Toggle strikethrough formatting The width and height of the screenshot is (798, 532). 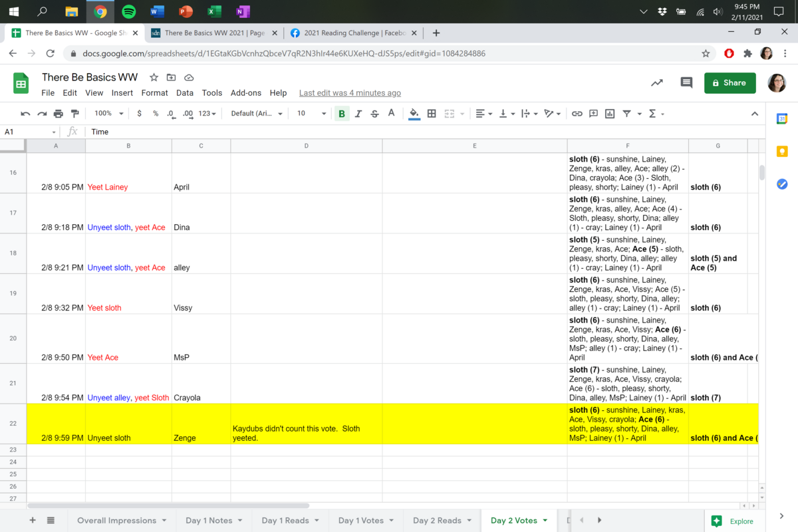click(x=374, y=114)
